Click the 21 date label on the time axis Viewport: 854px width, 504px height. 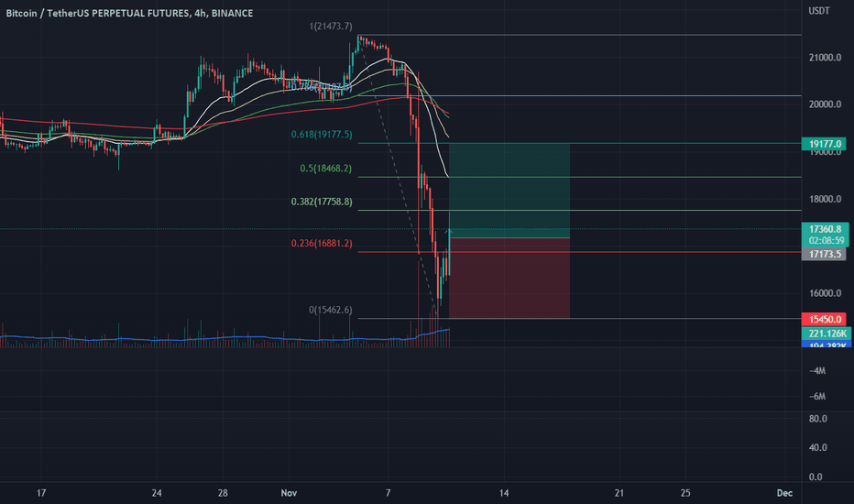pos(619,493)
